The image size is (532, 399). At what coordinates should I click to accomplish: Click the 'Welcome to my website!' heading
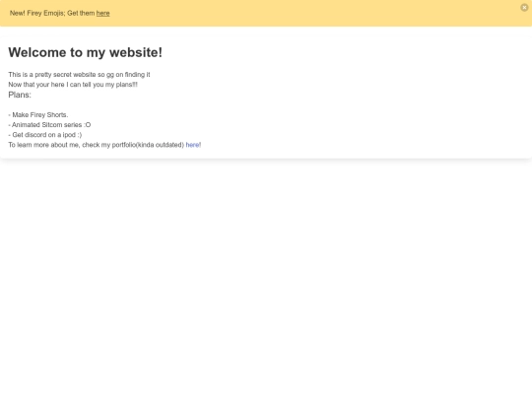86,52
